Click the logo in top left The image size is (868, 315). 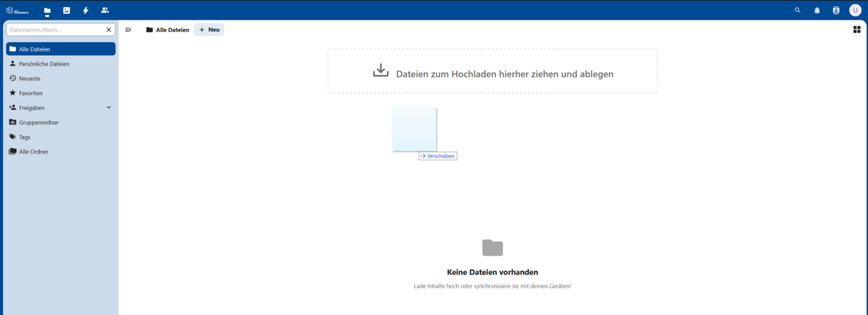(x=16, y=10)
